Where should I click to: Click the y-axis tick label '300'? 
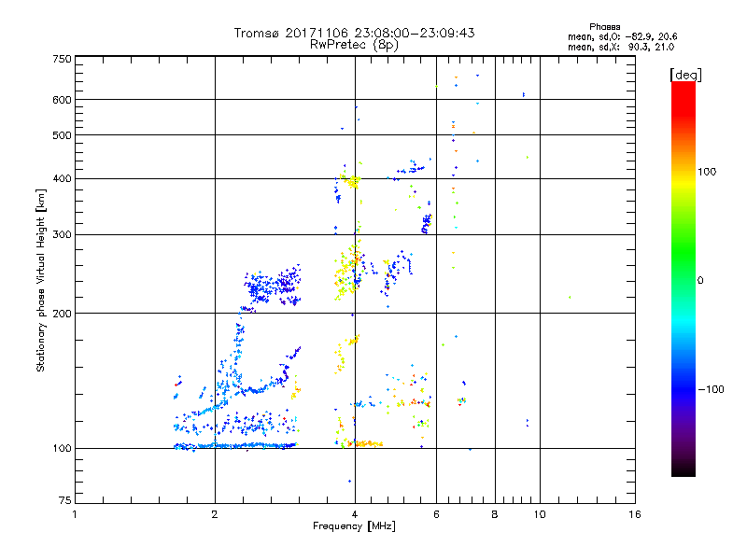(x=62, y=235)
